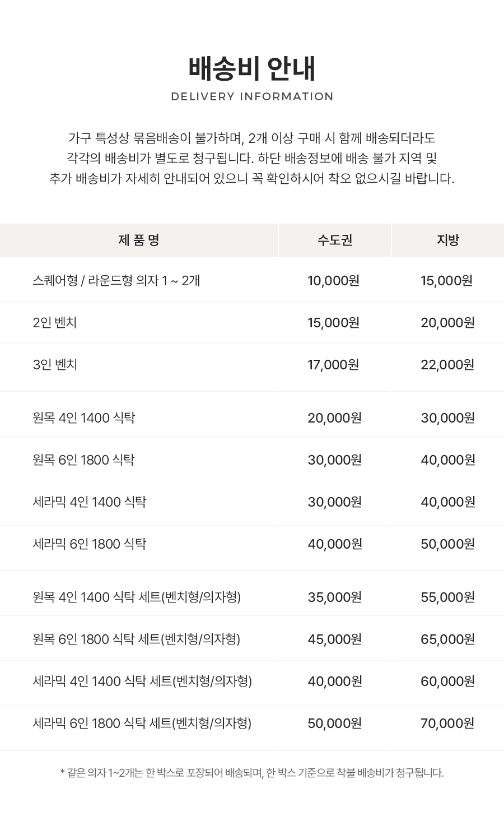This screenshot has width=504, height=835.
Task: Click the footnote about 착불 배송비
Action: (252, 773)
